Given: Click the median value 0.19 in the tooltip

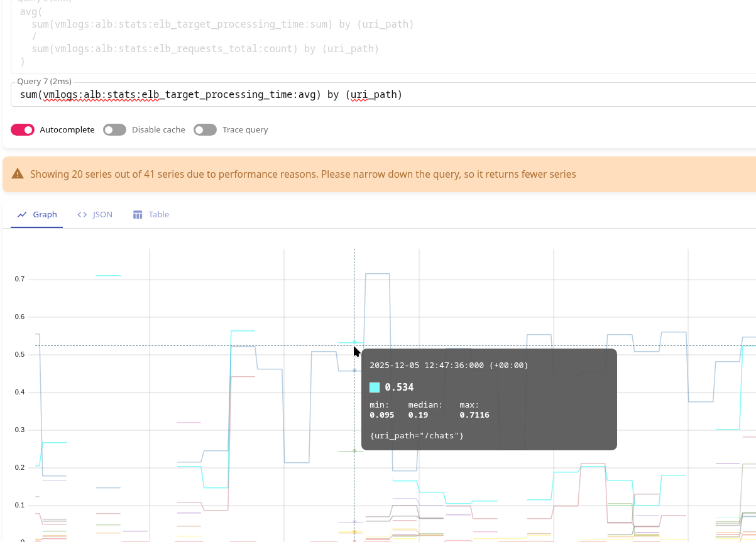Looking at the screenshot, I should coord(418,415).
